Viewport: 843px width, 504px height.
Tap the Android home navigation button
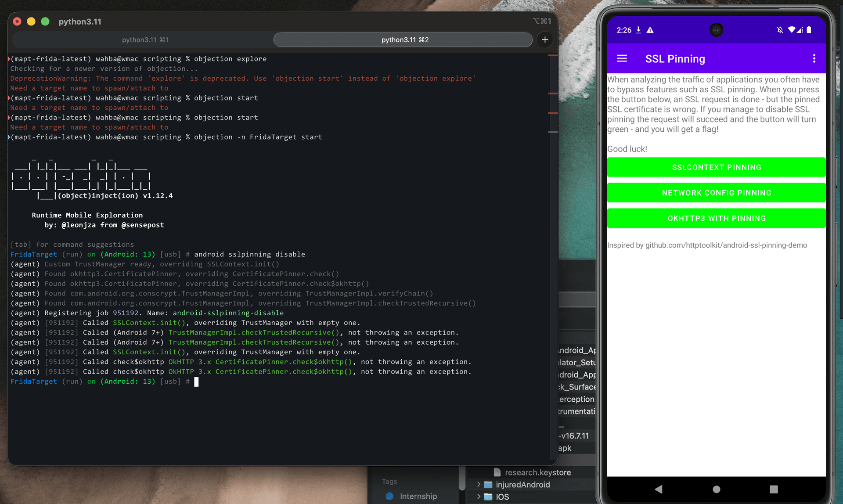(x=717, y=489)
